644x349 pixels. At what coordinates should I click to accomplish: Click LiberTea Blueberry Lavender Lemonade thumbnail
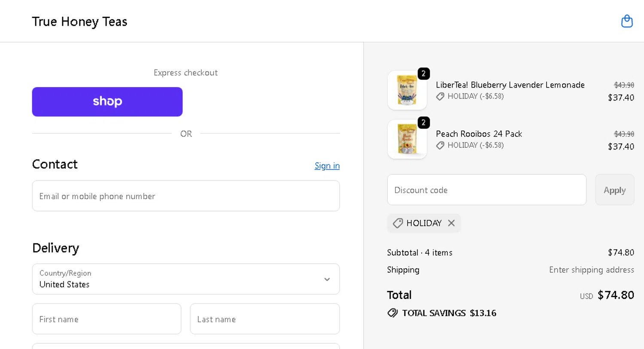pyautogui.click(x=407, y=91)
